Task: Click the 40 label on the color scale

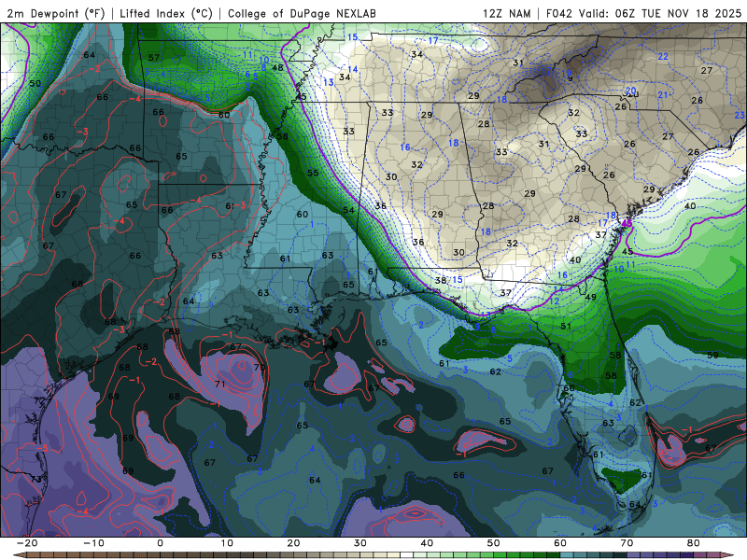Action: point(427,543)
